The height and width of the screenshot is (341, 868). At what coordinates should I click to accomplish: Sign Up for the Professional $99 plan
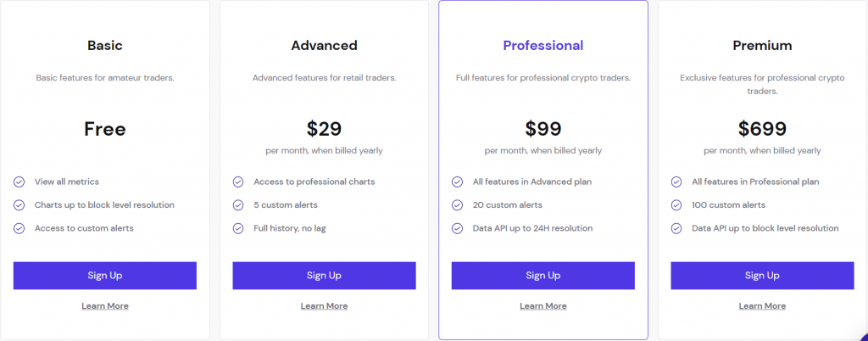[x=543, y=276]
